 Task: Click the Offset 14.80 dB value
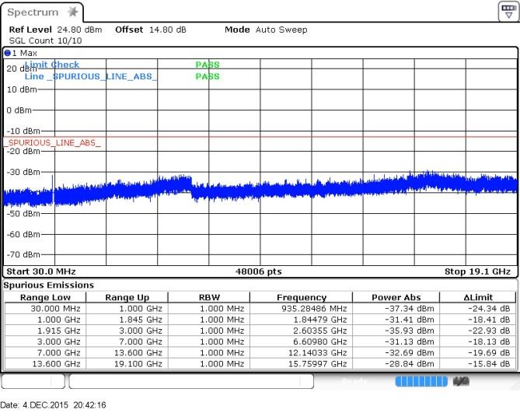[167, 30]
